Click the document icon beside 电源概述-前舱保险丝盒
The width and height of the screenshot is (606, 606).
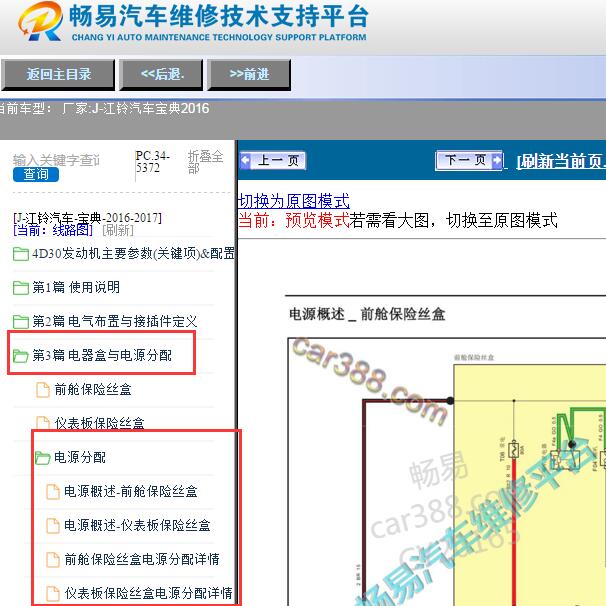pyautogui.click(x=53, y=492)
